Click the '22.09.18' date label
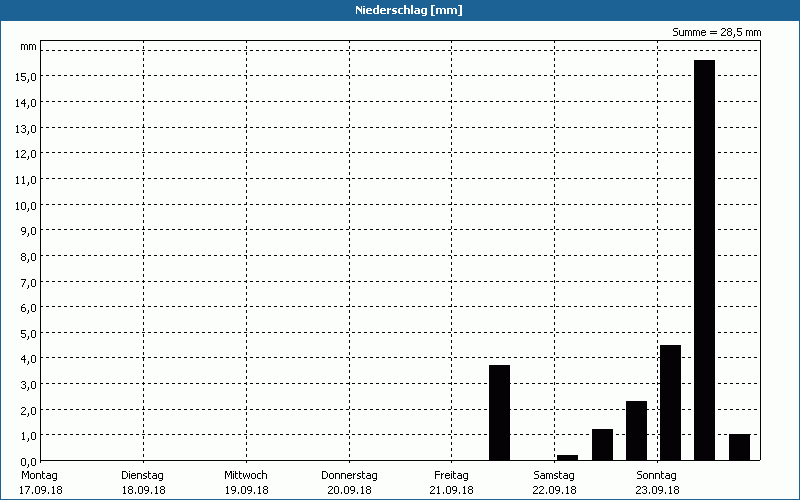The height and width of the screenshot is (500, 800). pos(554,490)
